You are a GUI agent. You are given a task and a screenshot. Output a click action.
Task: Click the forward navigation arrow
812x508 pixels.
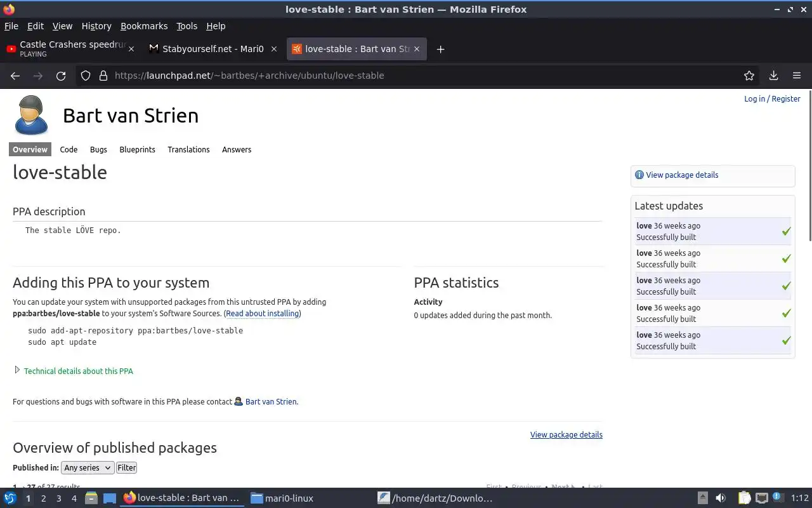click(x=38, y=76)
